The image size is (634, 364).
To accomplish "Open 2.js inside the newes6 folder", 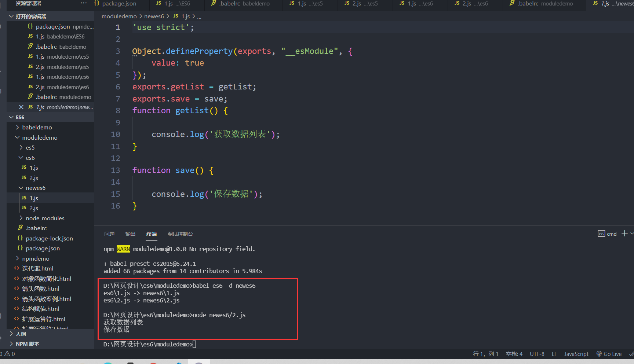I will pos(50,208).
